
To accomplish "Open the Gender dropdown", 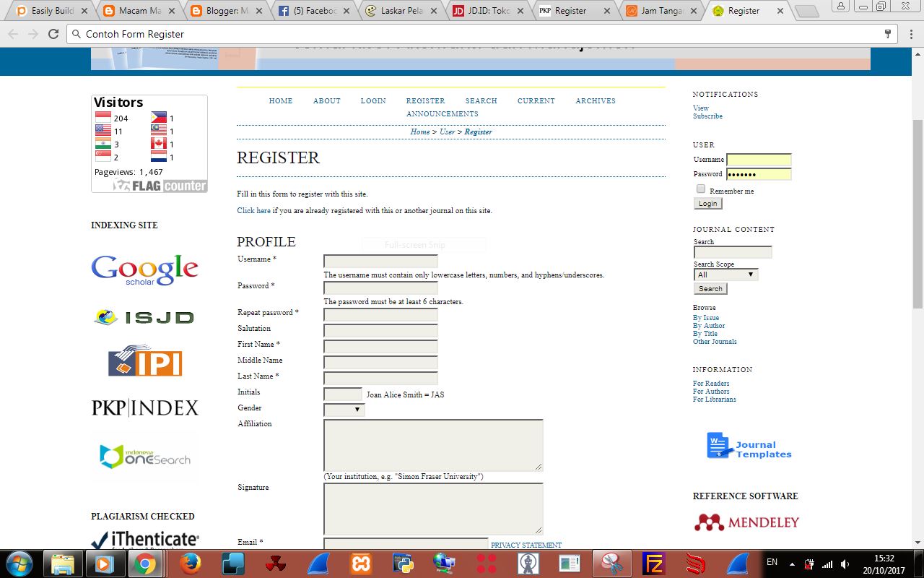I will click(344, 410).
